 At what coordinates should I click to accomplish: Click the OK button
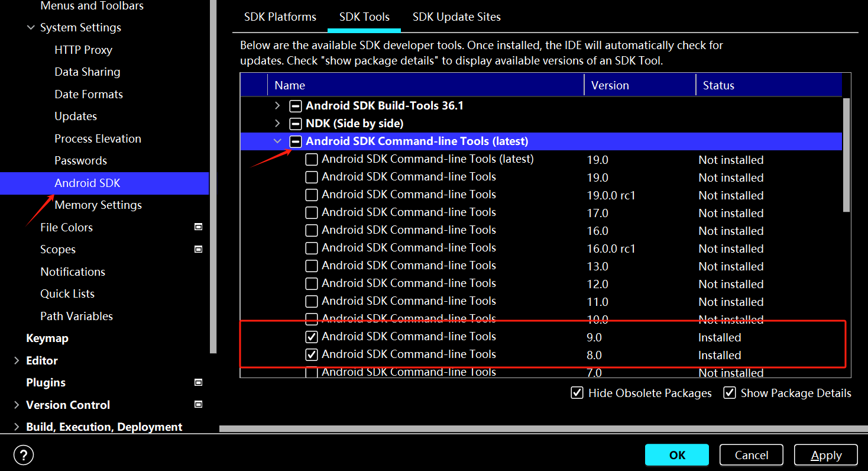677,455
